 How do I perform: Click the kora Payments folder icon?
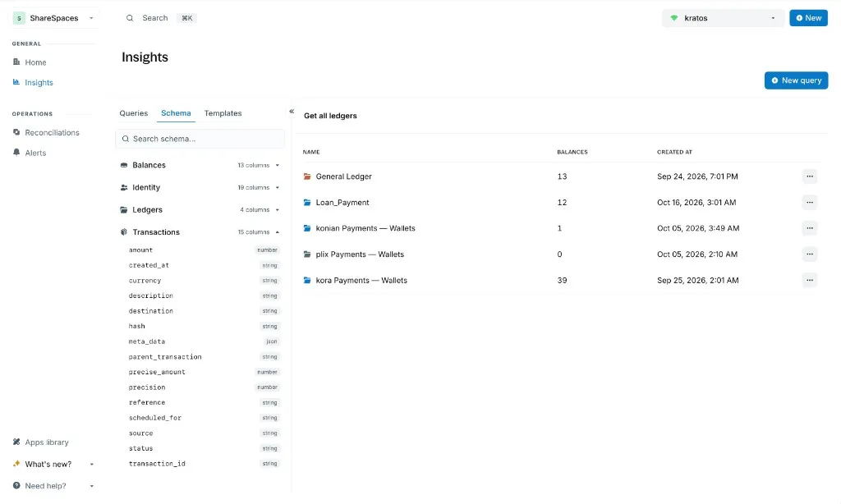pos(307,281)
